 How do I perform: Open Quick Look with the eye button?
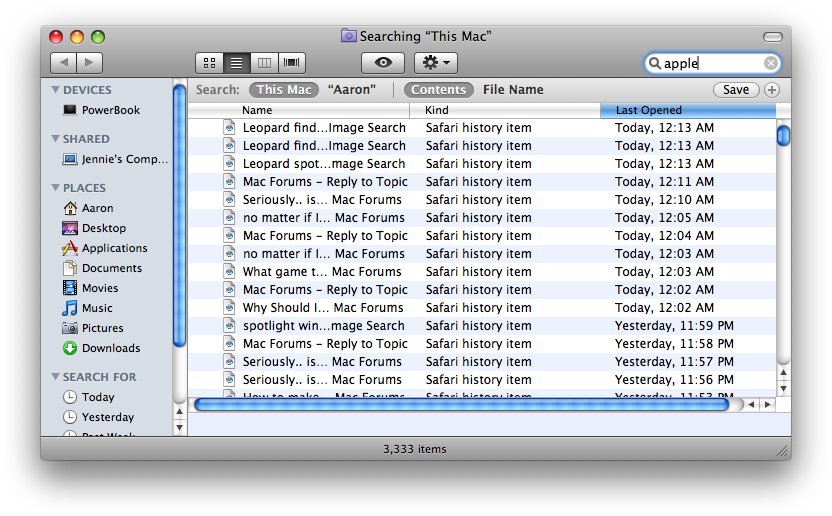pos(383,63)
